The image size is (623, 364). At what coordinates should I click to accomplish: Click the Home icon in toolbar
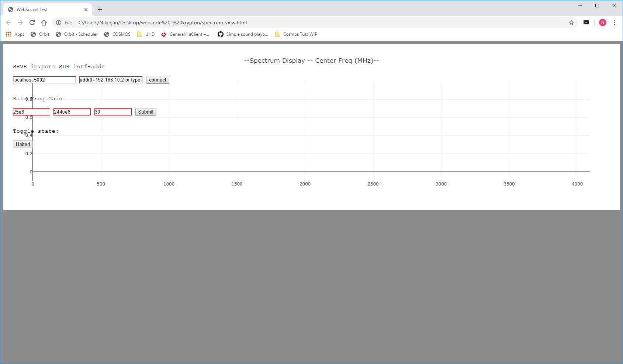tap(44, 22)
